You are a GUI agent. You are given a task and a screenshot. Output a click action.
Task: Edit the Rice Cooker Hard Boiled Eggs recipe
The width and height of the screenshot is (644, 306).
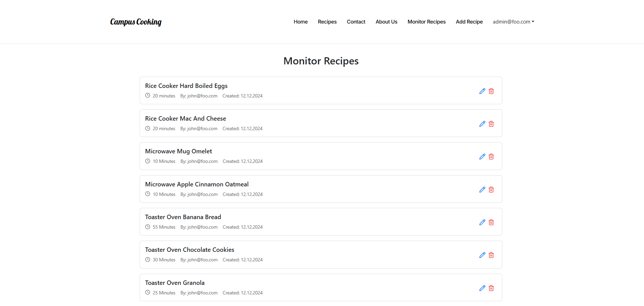[x=482, y=91]
